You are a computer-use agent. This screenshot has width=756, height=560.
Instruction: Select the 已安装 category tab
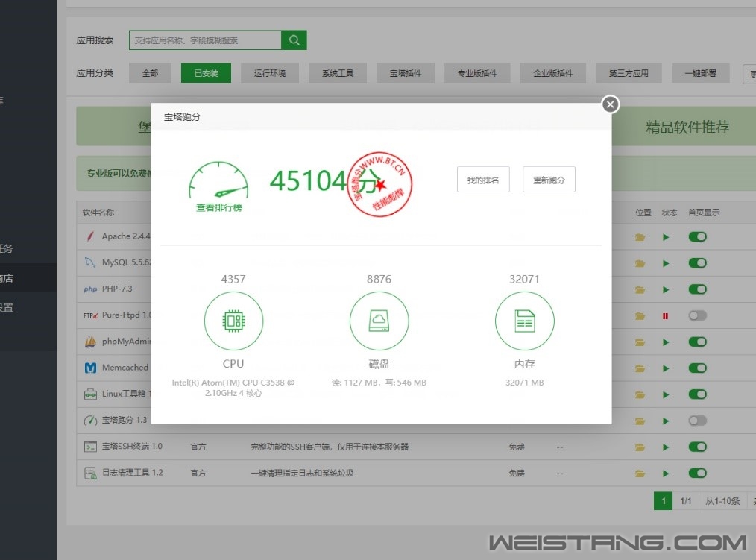coord(206,73)
